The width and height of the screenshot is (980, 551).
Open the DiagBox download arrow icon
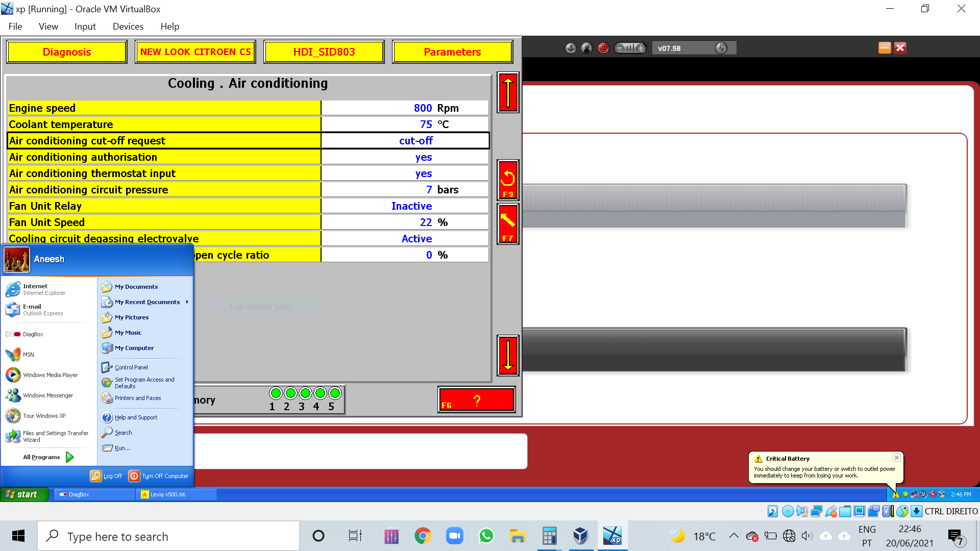(571, 48)
